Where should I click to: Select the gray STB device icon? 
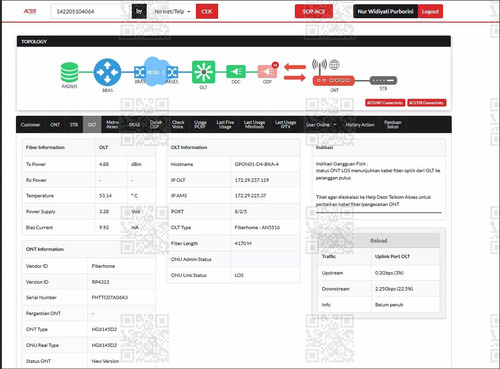pos(383,80)
